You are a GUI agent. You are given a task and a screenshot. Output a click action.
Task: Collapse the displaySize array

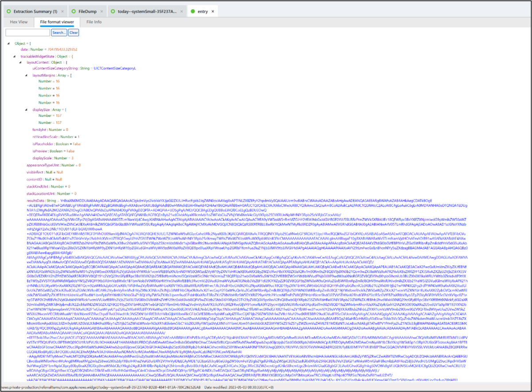click(x=27, y=109)
